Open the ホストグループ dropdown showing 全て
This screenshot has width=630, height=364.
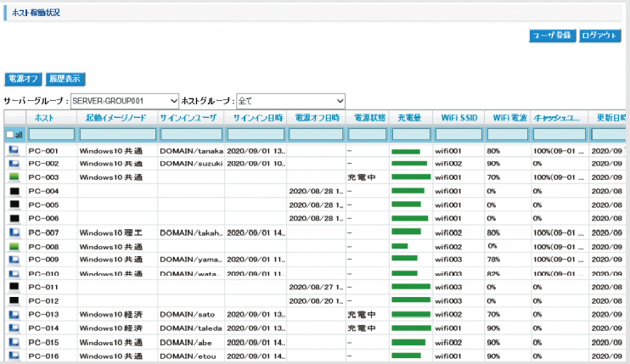[290, 101]
